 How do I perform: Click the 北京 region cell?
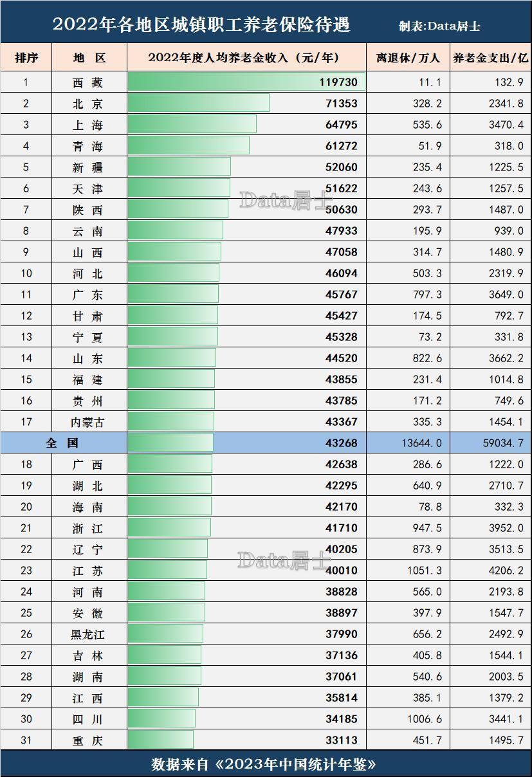[89, 104]
